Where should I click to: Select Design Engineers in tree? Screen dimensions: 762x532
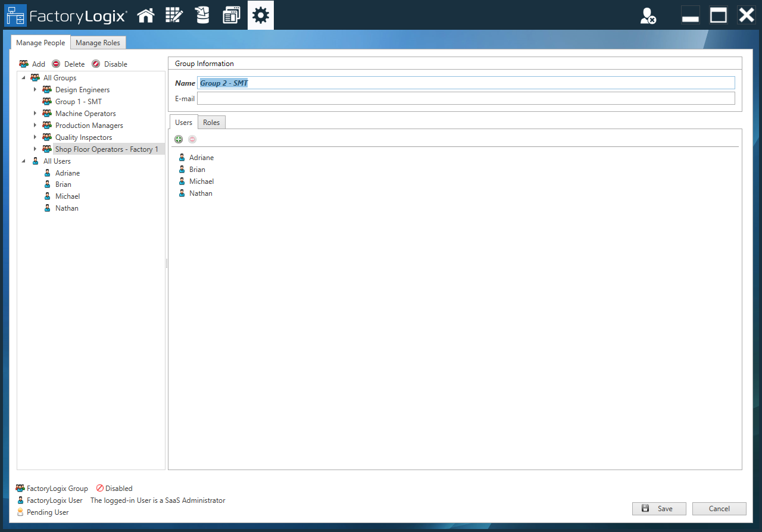[x=83, y=90]
